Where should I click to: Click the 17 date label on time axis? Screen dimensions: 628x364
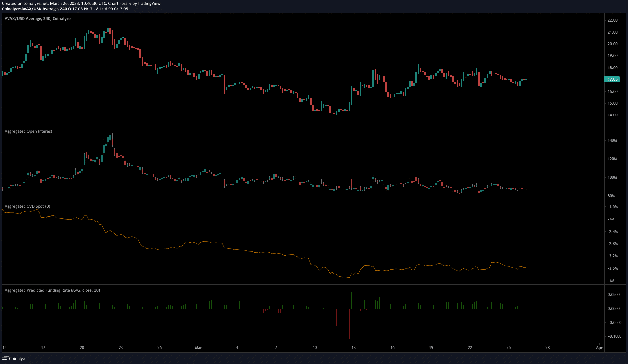[43, 348]
